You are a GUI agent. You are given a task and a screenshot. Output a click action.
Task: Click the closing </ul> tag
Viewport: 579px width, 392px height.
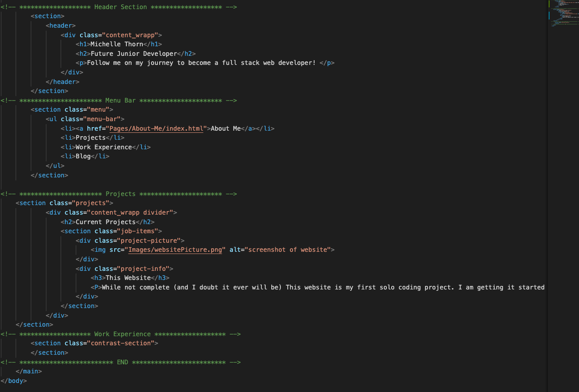coord(55,166)
